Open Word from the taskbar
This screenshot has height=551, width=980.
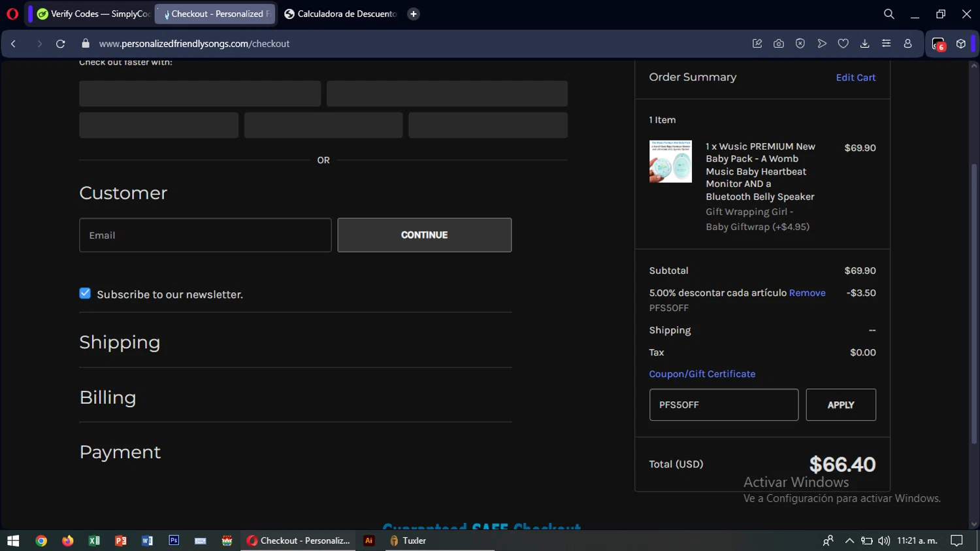tap(147, 541)
